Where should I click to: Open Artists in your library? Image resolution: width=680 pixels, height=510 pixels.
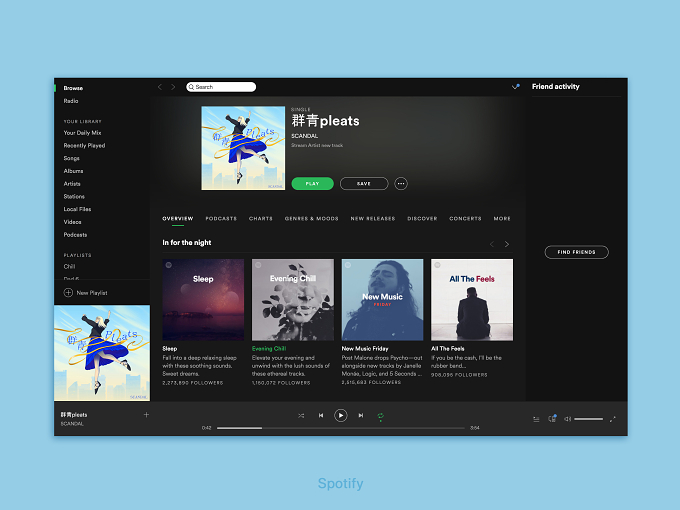pyautogui.click(x=72, y=183)
